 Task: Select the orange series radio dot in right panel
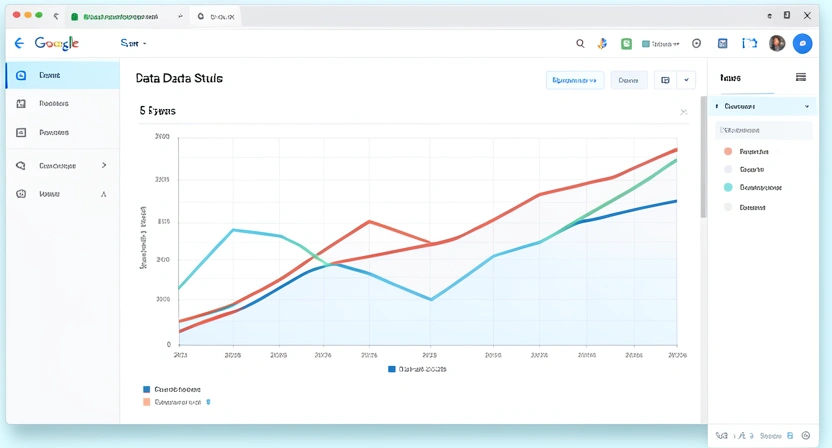pyautogui.click(x=728, y=152)
